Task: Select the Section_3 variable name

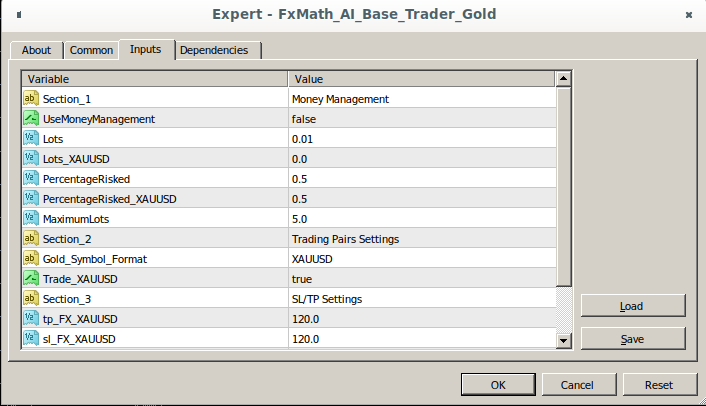Action: [67, 299]
